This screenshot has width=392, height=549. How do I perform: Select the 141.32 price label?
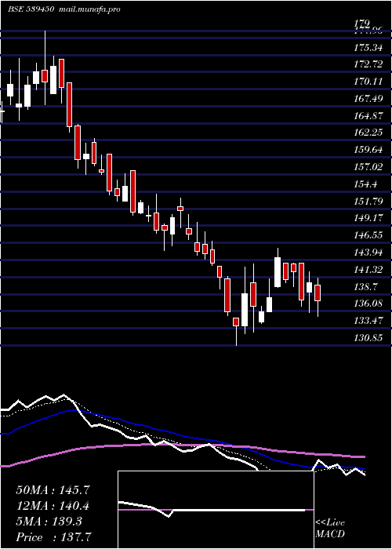tap(368, 270)
